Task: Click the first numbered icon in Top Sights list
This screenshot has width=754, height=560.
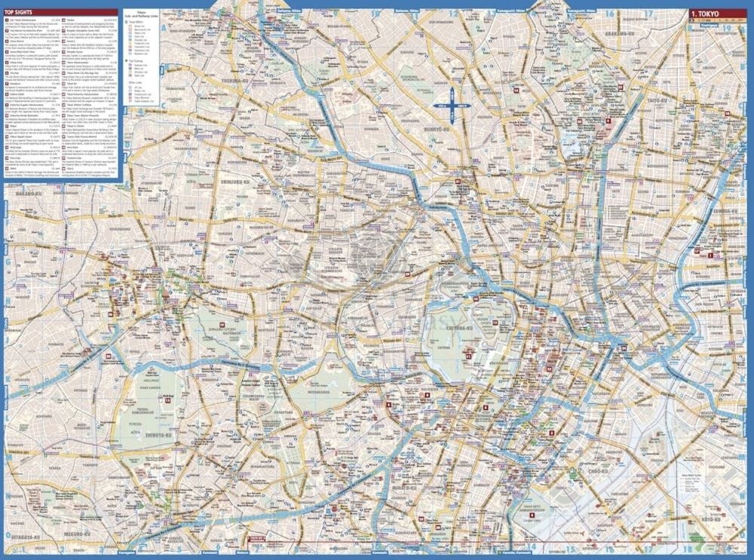Action: pyautogui.click(x=7, y=21)
